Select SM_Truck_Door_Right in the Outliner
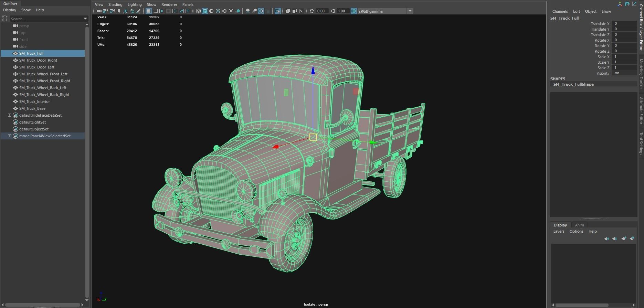644x308 pixels. pos(38,60)
